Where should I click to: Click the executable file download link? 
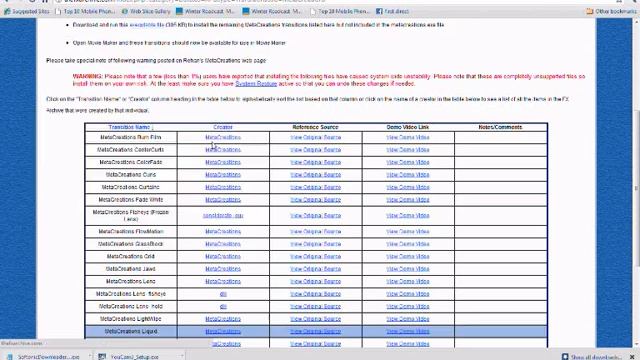[147, 25]
